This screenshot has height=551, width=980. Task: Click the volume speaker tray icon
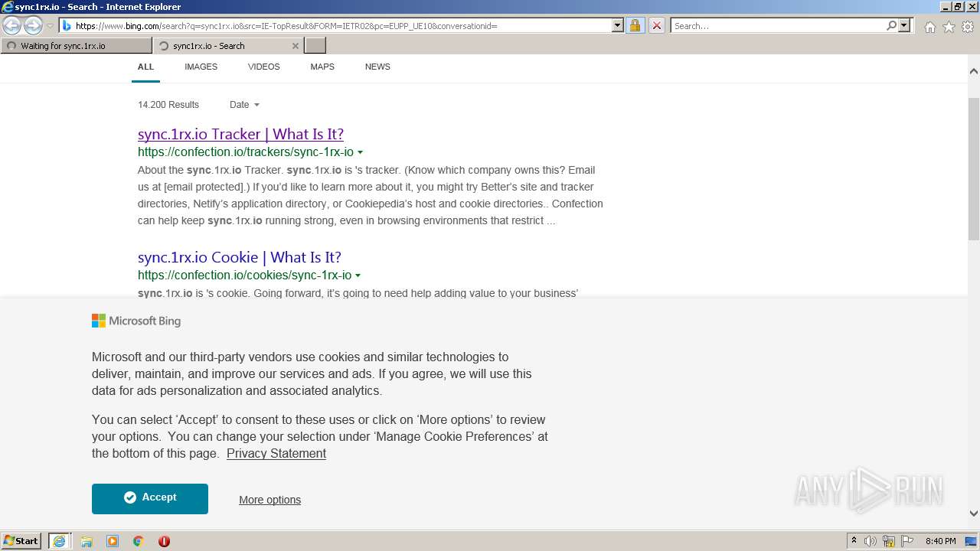(871, 541)
